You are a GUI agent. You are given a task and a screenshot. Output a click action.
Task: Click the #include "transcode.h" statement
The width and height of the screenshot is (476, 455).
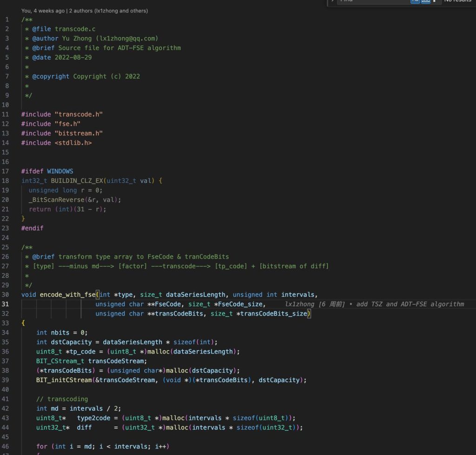(61, 114)
